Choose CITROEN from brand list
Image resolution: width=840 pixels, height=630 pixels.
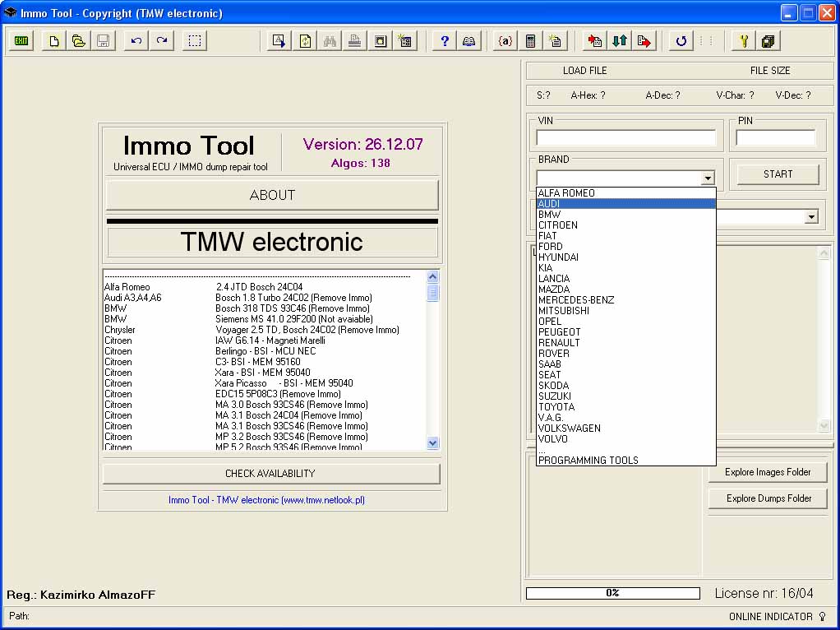(625, 225)
